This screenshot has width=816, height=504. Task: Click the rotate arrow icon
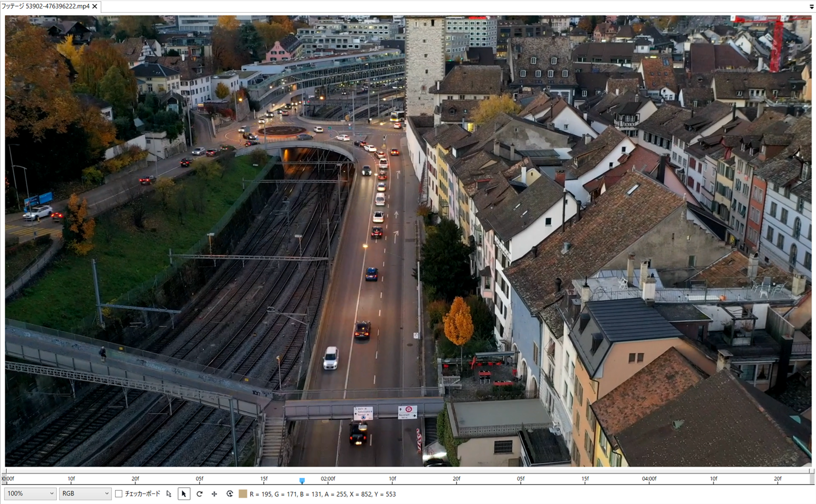click(x=199, y=494)
